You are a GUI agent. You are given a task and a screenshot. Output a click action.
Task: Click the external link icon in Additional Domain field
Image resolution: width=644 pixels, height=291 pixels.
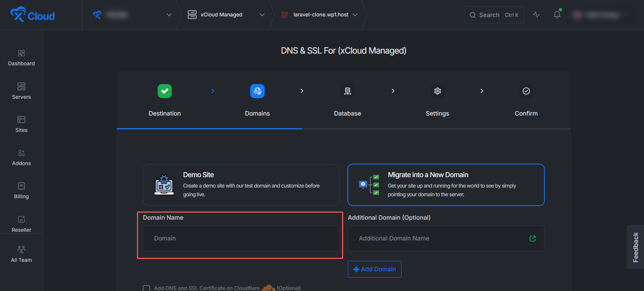coord(533,238)
